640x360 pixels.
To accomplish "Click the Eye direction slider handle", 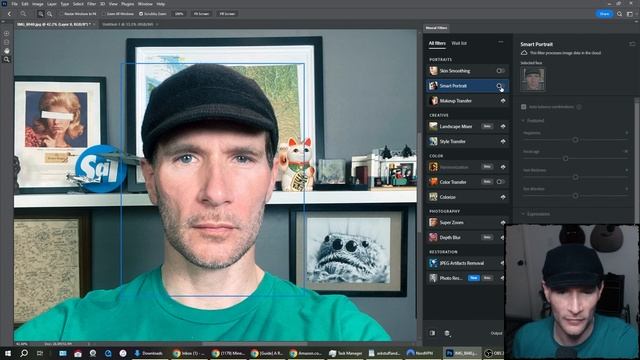I will [575, 196].
